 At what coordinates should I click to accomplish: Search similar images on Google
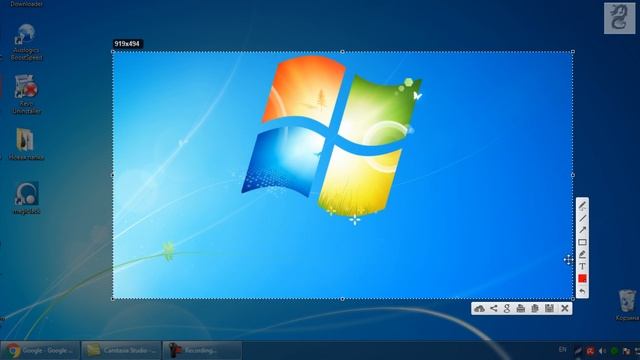point(507,309)
